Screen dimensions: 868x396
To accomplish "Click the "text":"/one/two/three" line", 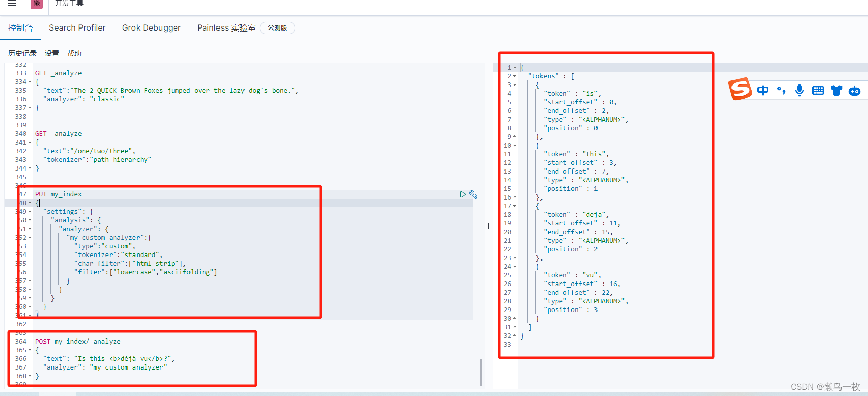I will point(90,151).
